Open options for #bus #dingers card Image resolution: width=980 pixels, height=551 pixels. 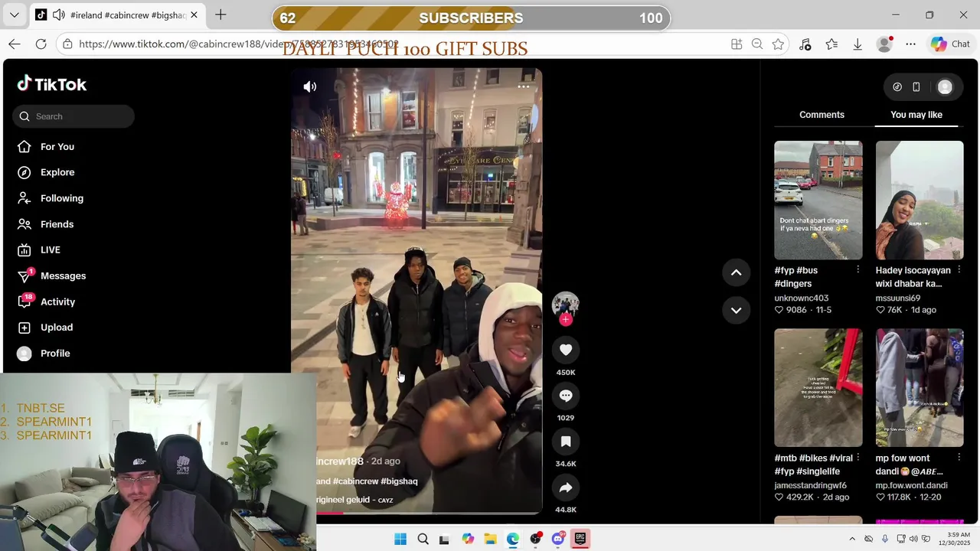pos(857,270)
